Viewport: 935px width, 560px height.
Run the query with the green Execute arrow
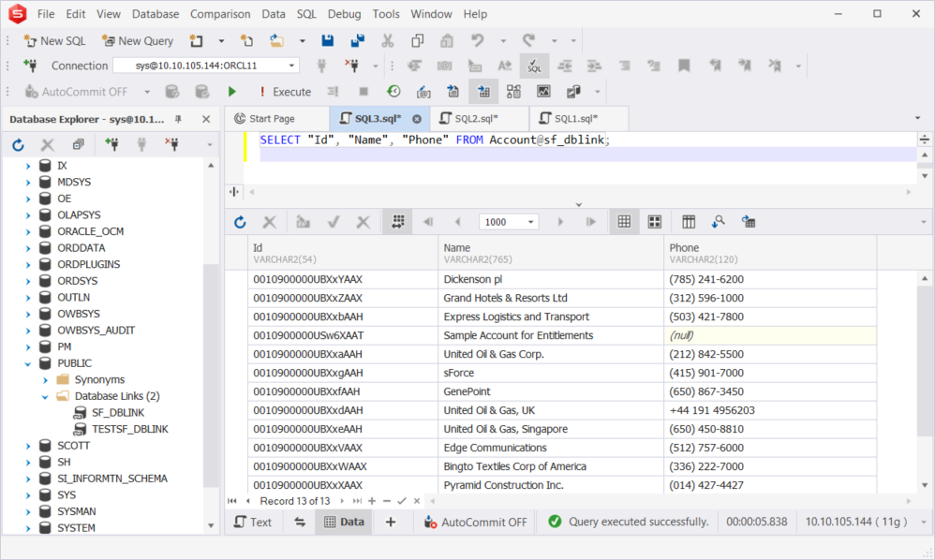[x=230, y=91]
